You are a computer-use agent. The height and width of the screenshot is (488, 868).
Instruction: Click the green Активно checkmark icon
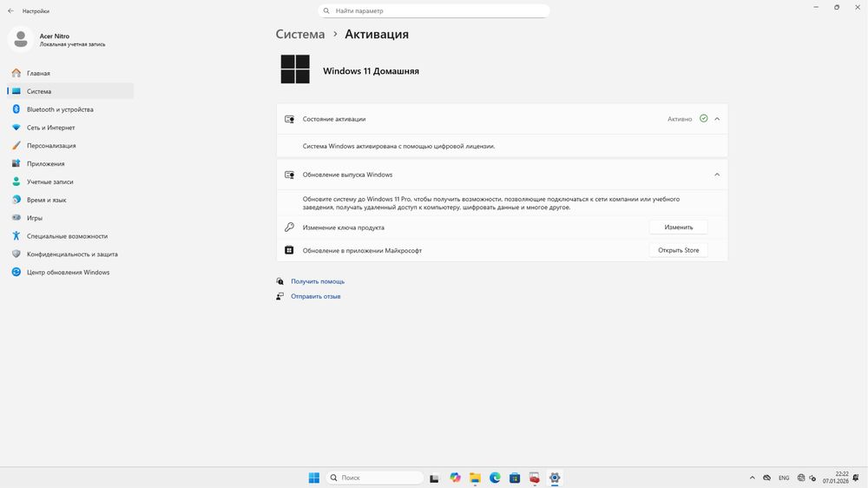pyautogui.click(x=704, y=119)
